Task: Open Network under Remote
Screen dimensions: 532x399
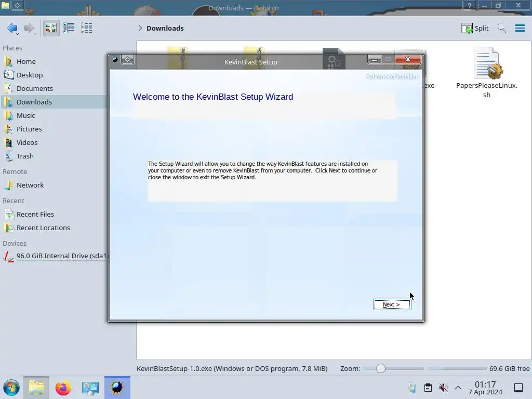Action: 54,185
